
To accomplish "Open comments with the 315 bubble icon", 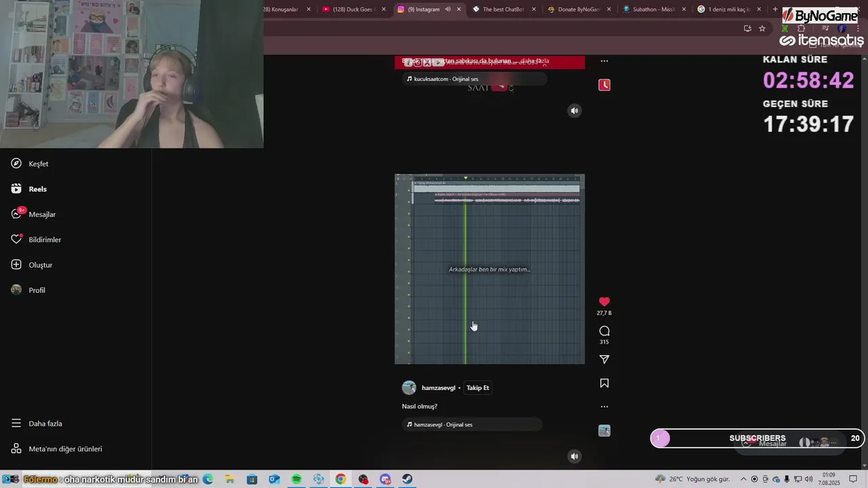I will [604, 331].
